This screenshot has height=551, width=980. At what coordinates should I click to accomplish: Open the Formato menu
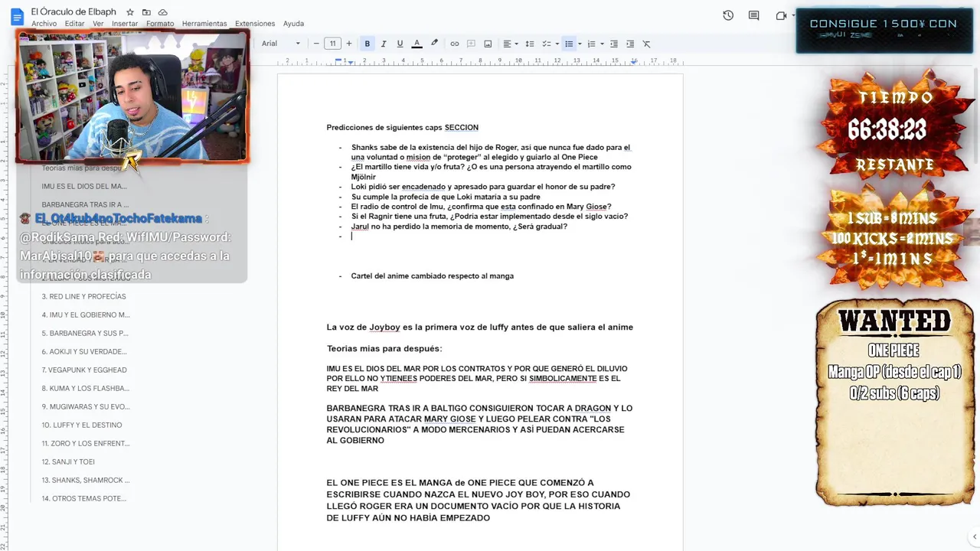160,24
